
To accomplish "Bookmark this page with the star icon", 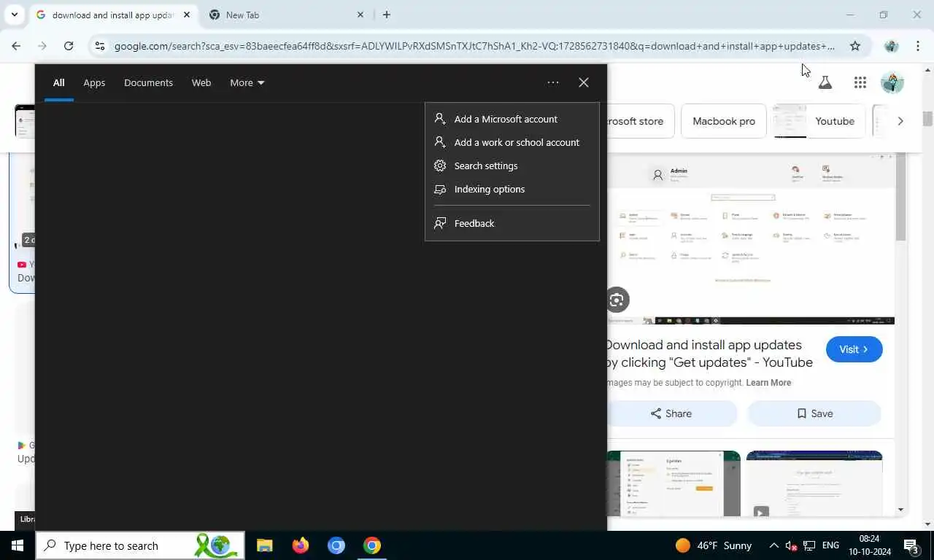I will click(855, 46).
